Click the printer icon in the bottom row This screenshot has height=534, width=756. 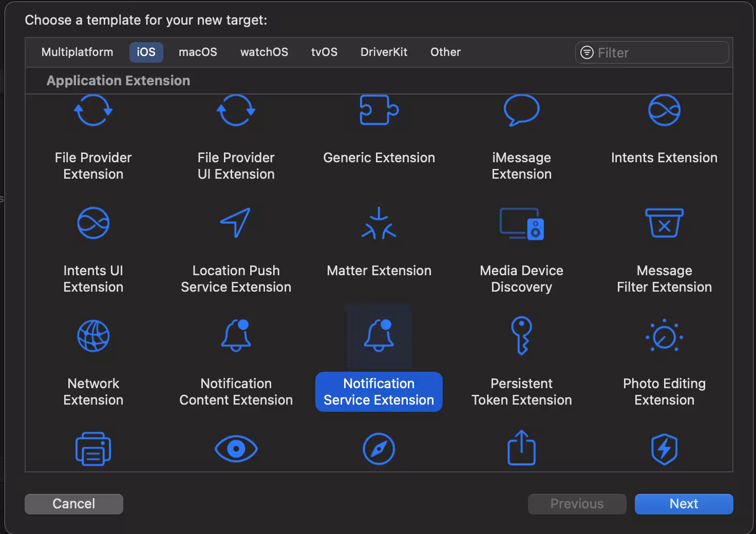tap(93, 449)
